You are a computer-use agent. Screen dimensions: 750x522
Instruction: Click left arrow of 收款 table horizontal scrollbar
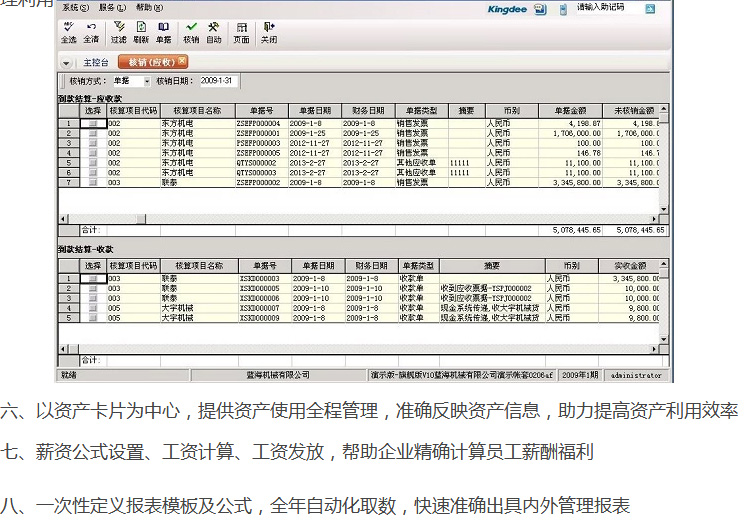(x=63, y=349)
